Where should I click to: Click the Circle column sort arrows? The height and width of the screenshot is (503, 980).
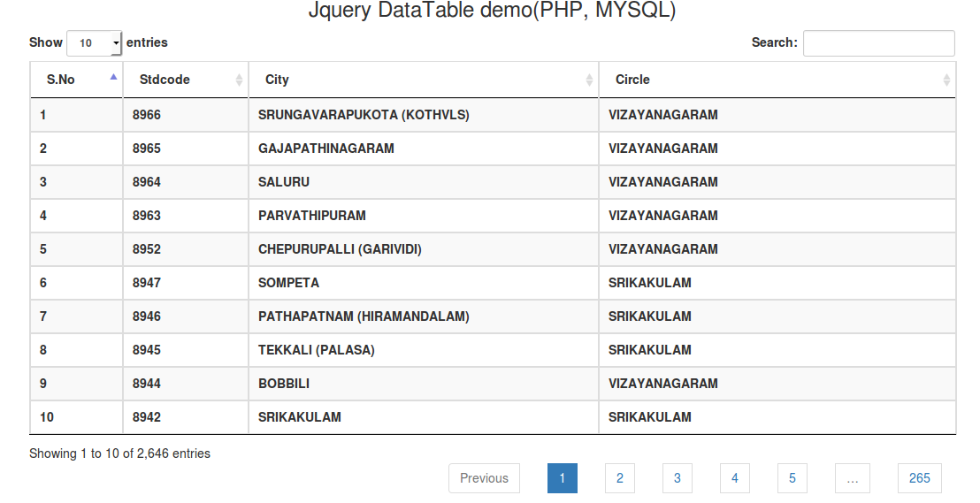tap(946, 80)
